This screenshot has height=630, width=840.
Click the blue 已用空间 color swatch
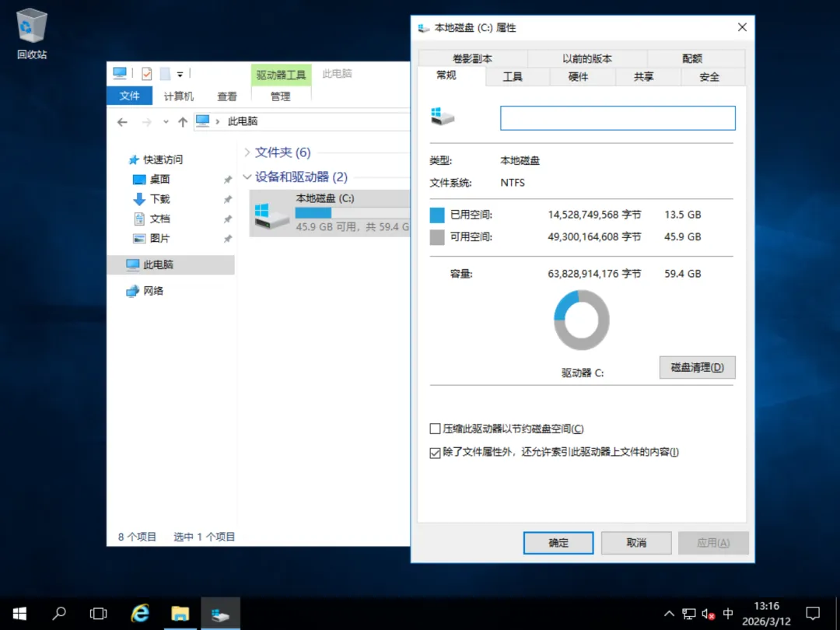pos(437,215)
